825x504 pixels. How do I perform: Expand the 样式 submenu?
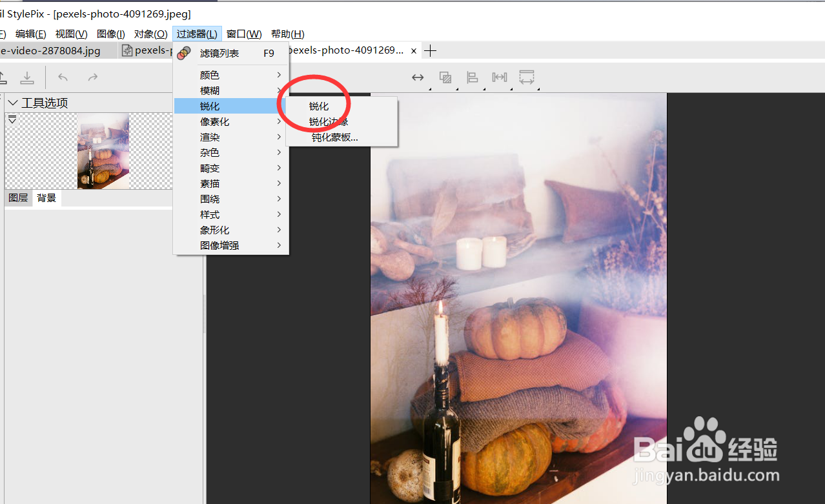pyautogui.click(x=231, y=215)
